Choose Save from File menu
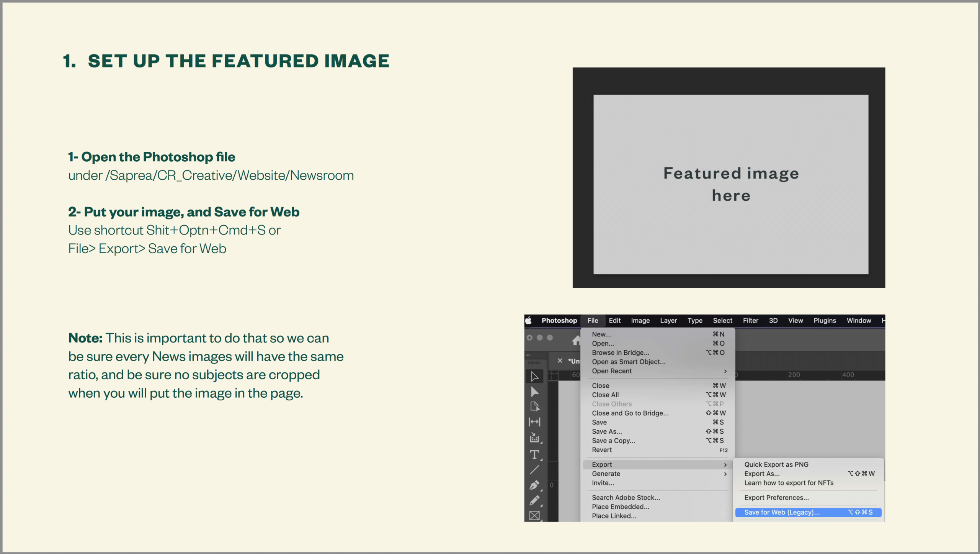The height and width of the screenshot is (554, 980). tap(658, 422)
